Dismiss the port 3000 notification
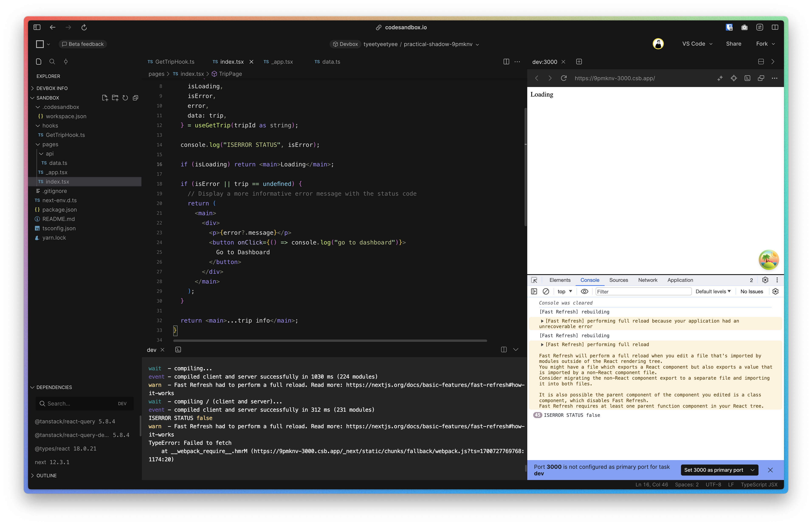 coord(770,470)
